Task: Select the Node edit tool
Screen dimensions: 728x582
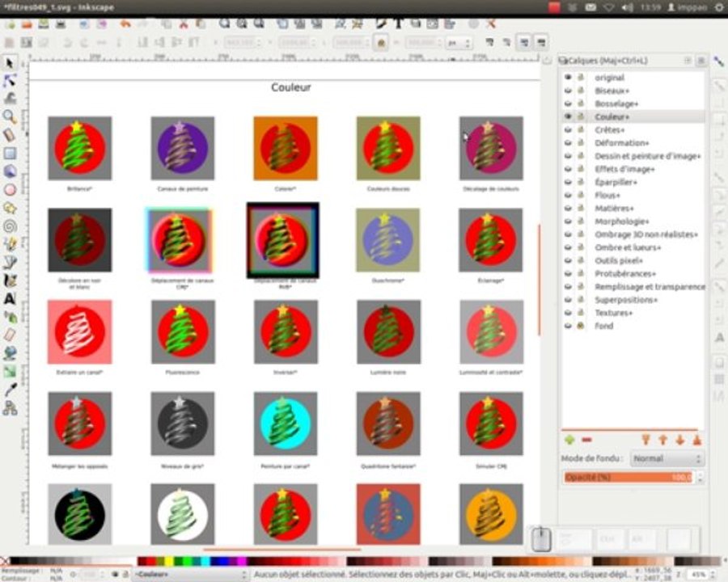Action: tap(10, 81)
